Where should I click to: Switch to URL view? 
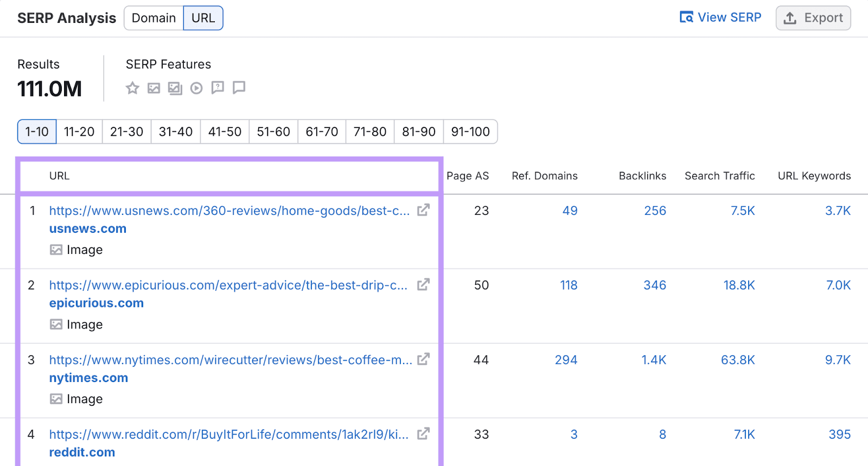coord(203,18)
